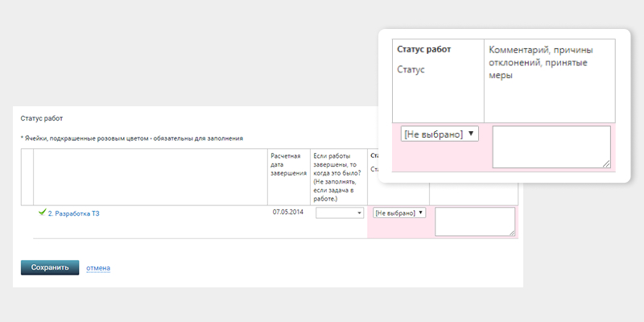This screenshot has height=322, width=644.
Task: Open the [Не выбрано] dropdown in the table row
Action: [x=399, y=213]
